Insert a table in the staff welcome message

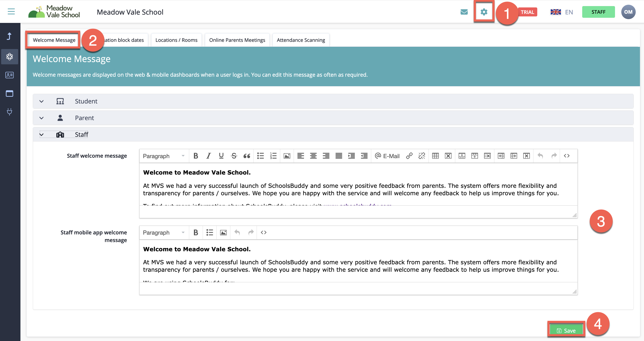click(436, 156)
